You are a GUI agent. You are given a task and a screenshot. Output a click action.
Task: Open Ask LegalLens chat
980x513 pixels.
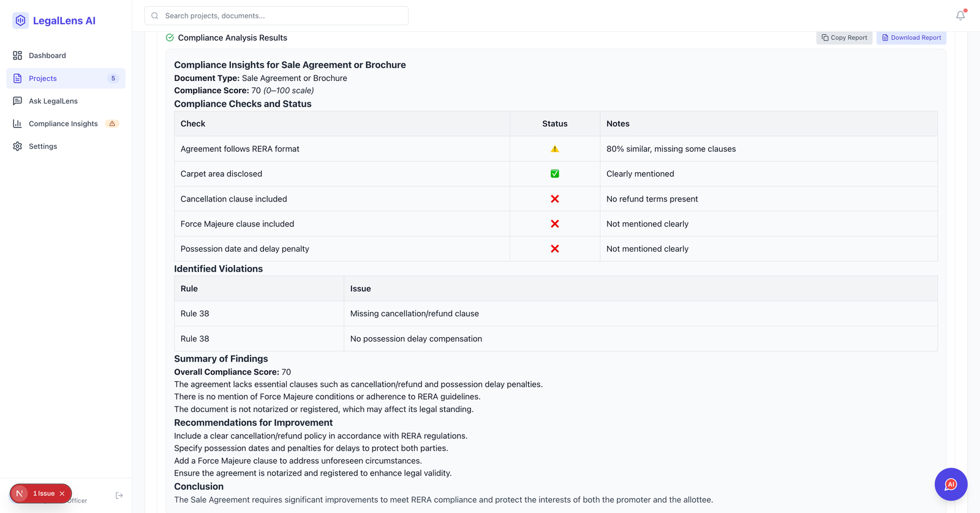click(x=66, y=101)
